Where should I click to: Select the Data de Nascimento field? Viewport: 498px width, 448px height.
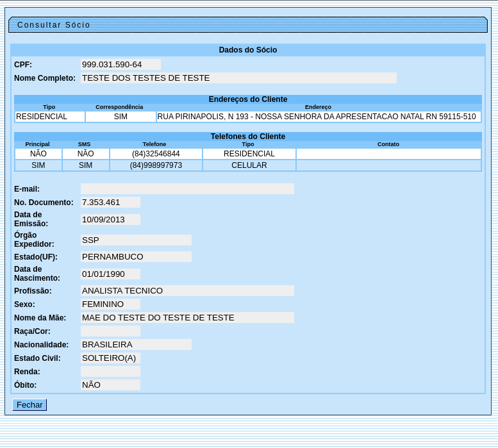110,274
